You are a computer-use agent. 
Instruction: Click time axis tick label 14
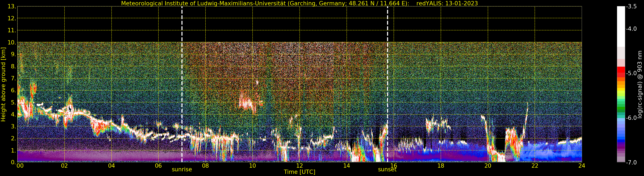pyautogui.click(x=347, y=166)
